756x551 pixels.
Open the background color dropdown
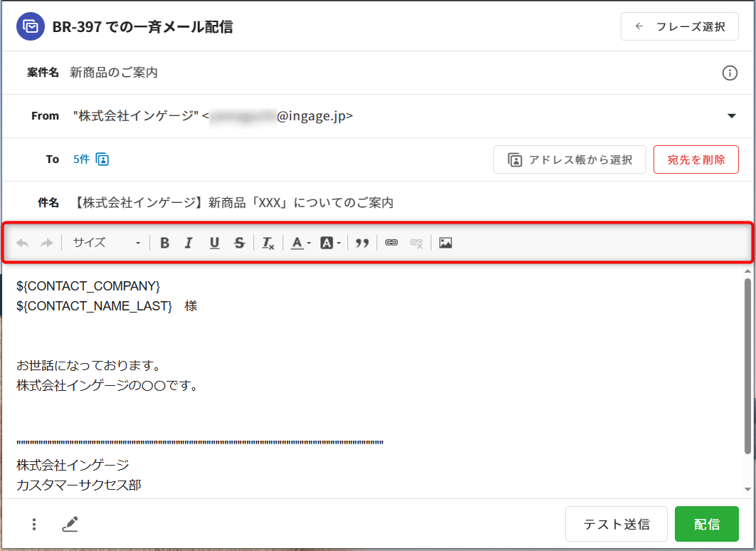tap(330, 243)
